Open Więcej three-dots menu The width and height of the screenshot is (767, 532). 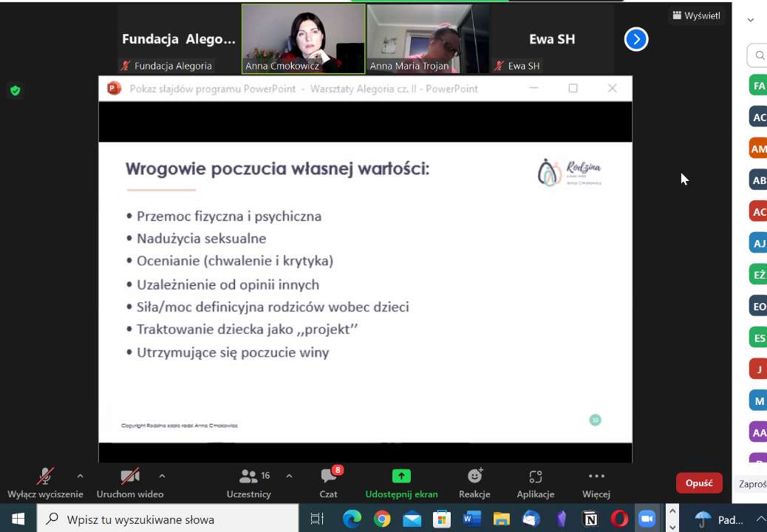[x=596, y=477]
